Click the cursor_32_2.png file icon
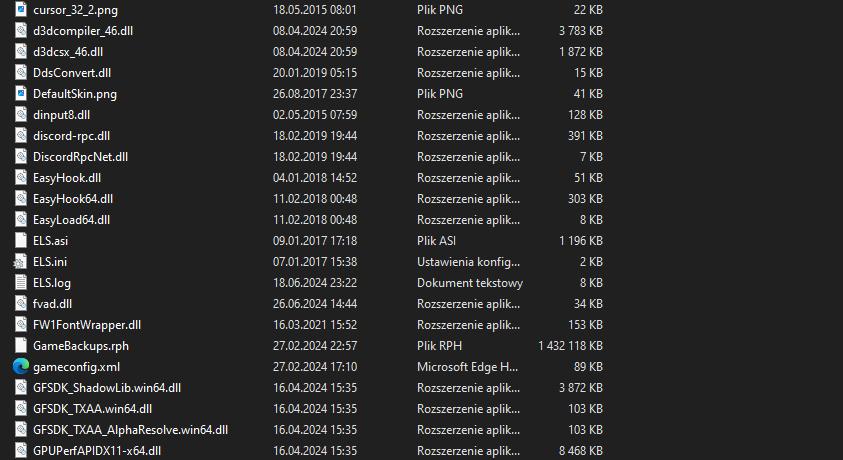 tap(20, 9)
